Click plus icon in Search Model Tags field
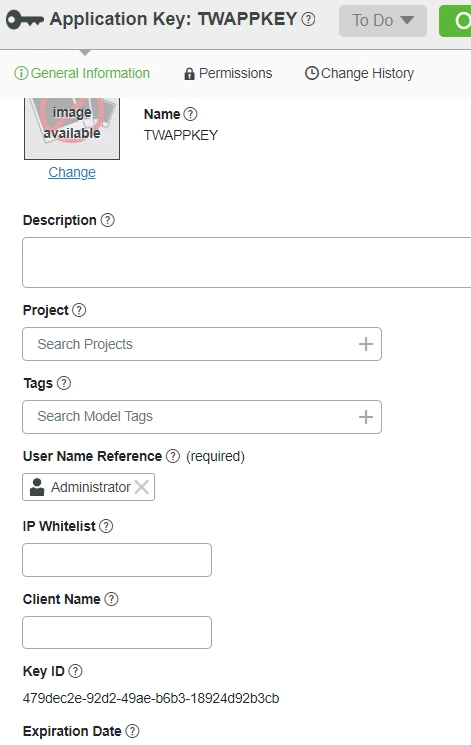Screen dimensions: 471x745 [365, 417]
